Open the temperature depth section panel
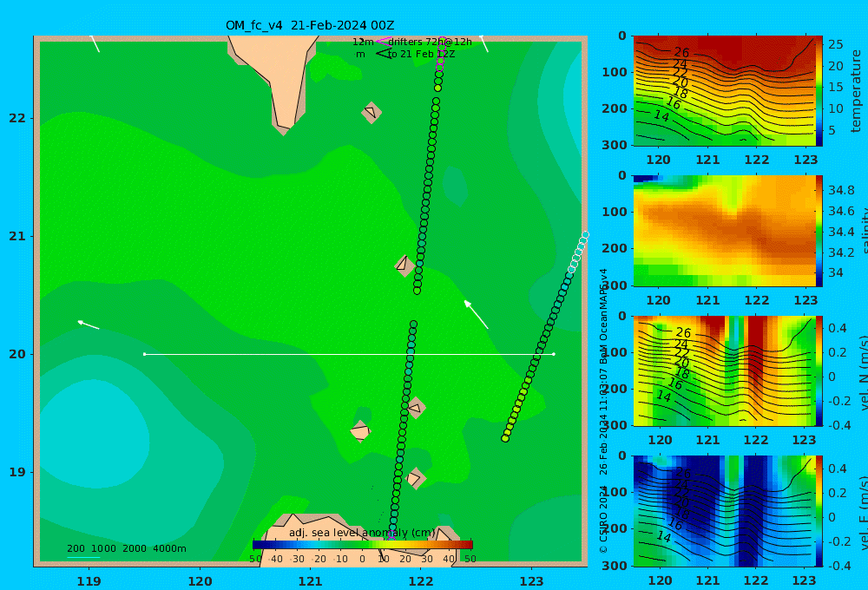Screen dimensions: 868x590 pyautogui.click(x=725, y=91)
